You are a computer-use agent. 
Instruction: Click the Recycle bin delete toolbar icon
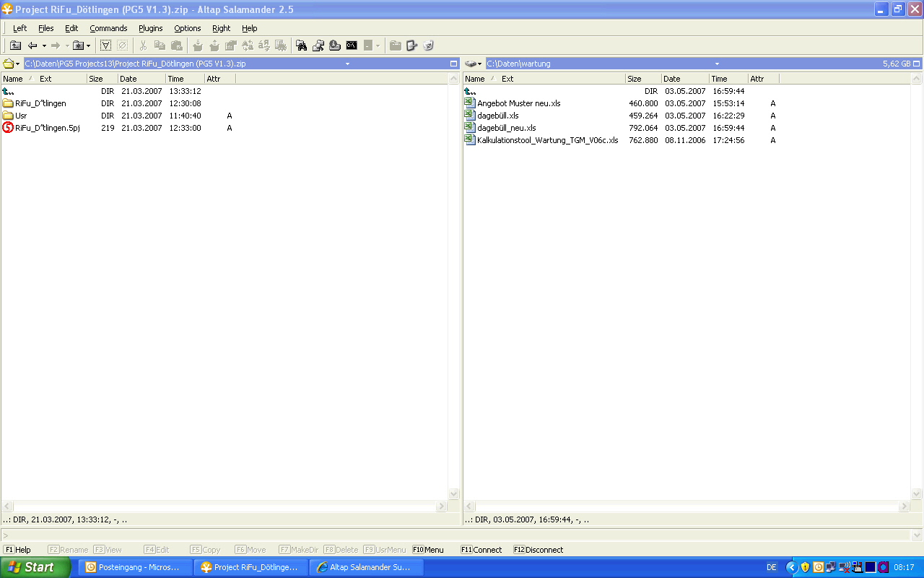428,46
